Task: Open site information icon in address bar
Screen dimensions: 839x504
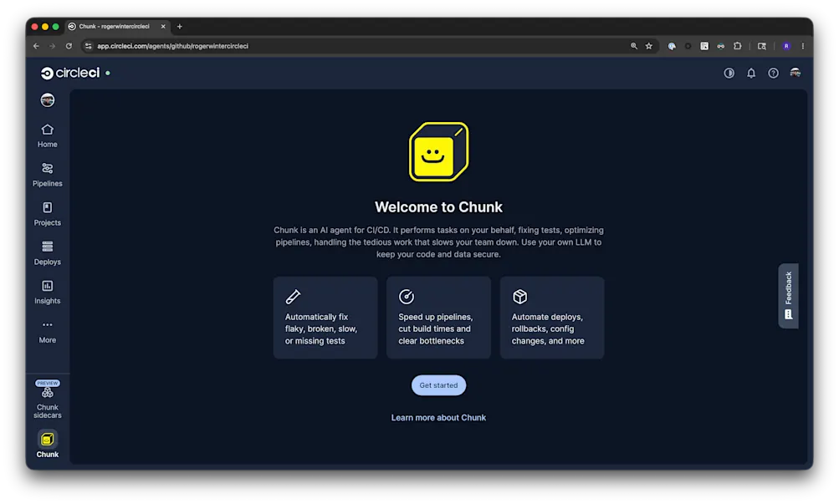Action: coord(89,46)
